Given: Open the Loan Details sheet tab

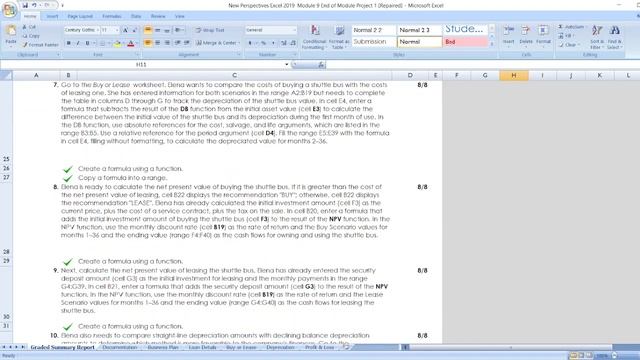Looking at the screenshot, I should click(202, 347).
